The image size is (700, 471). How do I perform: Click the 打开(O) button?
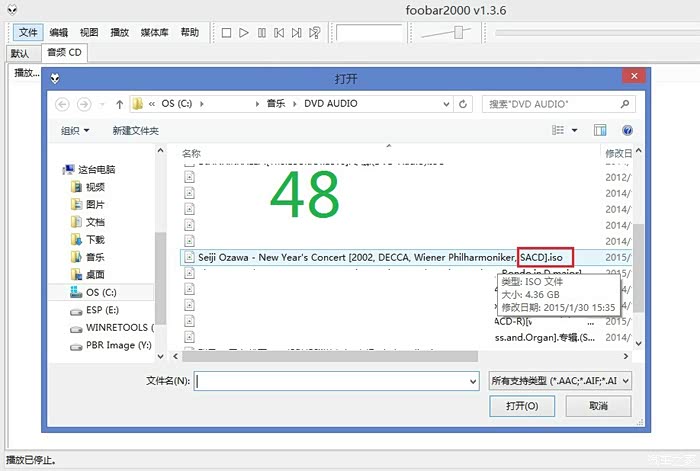click(x=522, y=406)
